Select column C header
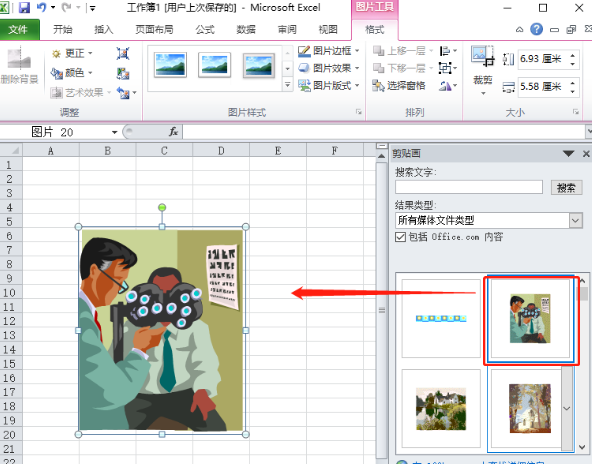Viewport: 592px width, 464px height. pos(164,151)
